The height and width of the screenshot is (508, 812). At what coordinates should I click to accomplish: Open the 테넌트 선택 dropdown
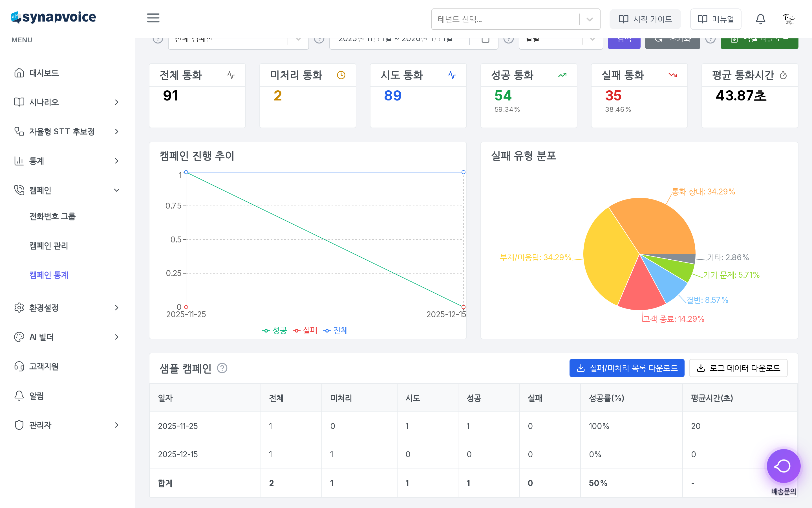click(515, 19)
